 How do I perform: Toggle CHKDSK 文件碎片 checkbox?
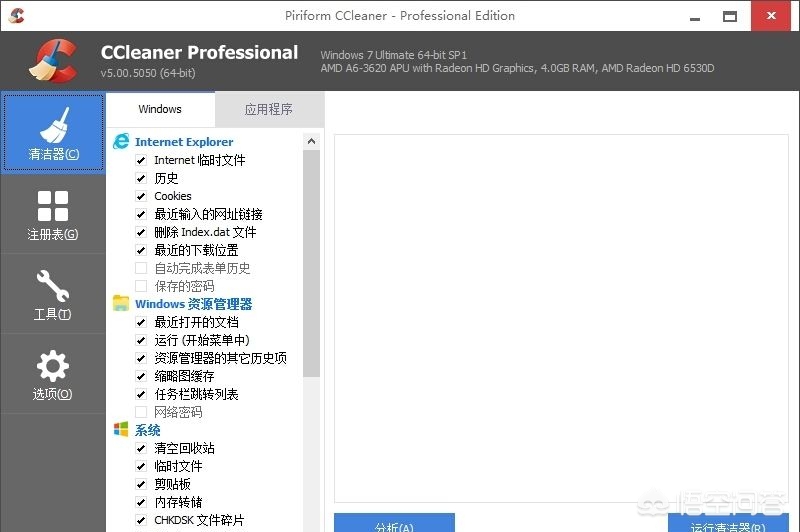(x=141, y=520)
